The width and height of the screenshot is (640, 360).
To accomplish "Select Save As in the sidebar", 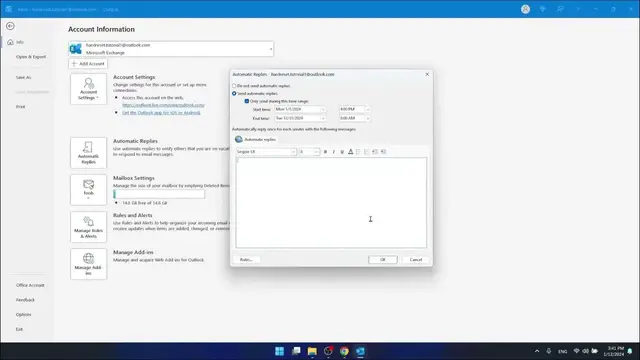I will pyautogui.click(x=23, y=77).
